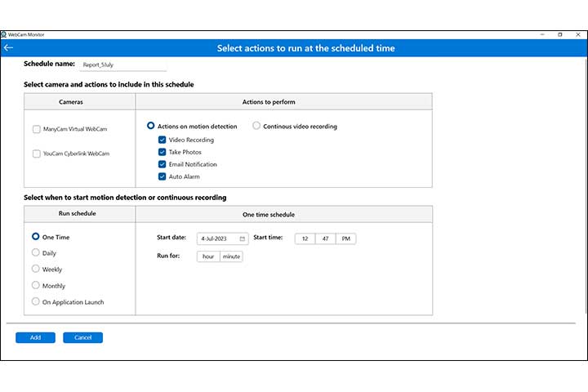
Task: Click the Run for hour field
Action: pos(208,256)
